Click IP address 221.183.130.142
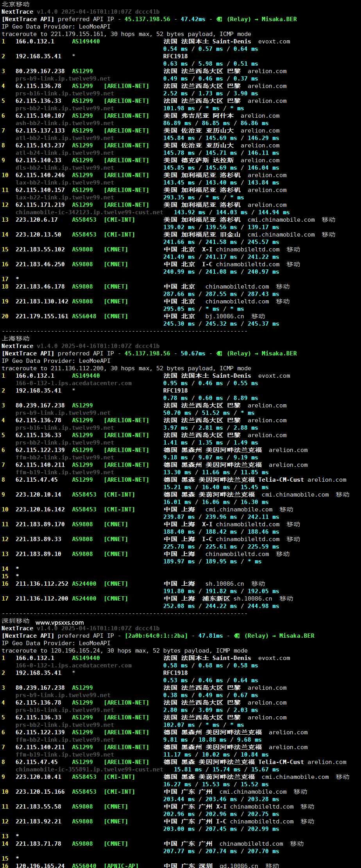Screen dimensions: 361x868 point(42,301)
